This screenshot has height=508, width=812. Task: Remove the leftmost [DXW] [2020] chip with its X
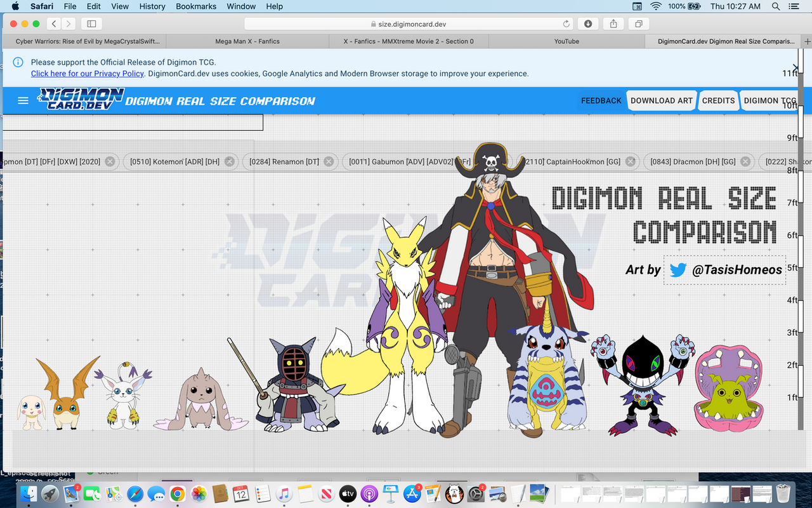coord(110,162)
